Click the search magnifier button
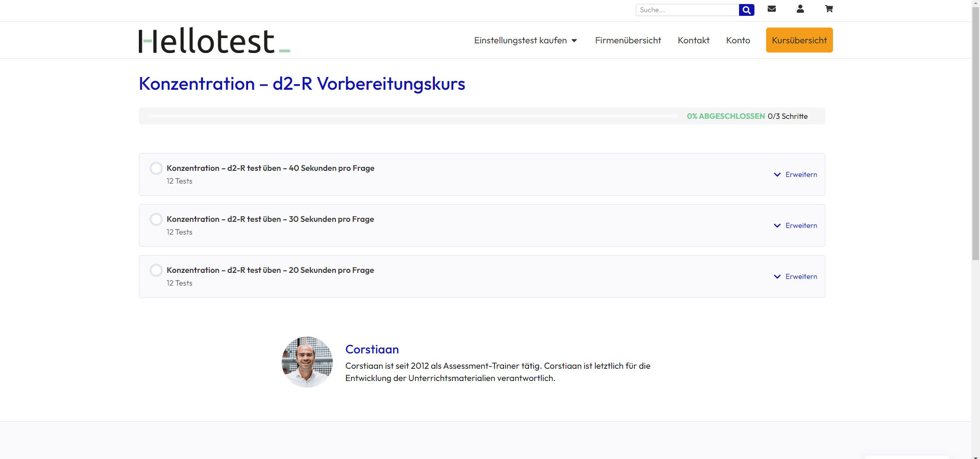Viewport: 980px width, 459px height. 746,10
